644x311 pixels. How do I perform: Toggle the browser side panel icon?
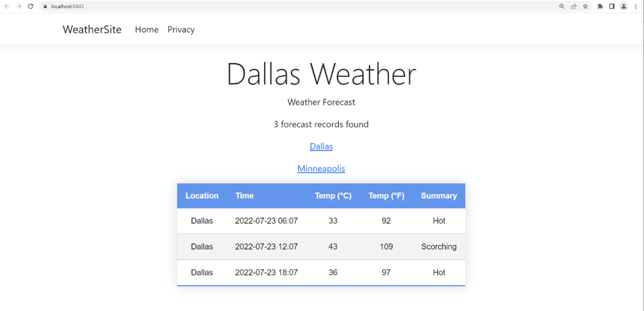(612, 6)
